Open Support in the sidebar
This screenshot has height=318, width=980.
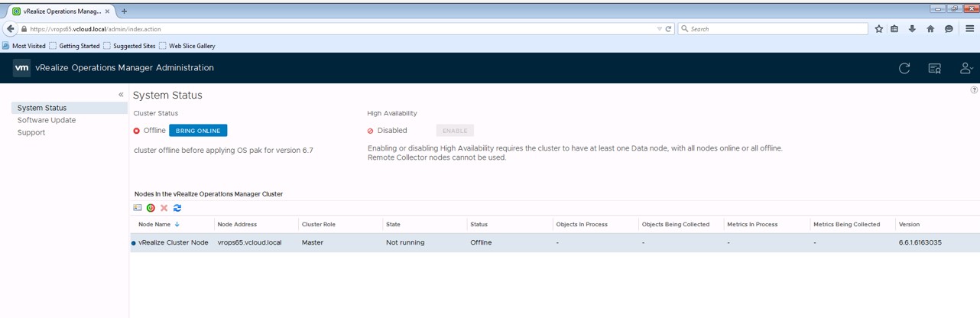pyautogui.click(x=31, y=132)
